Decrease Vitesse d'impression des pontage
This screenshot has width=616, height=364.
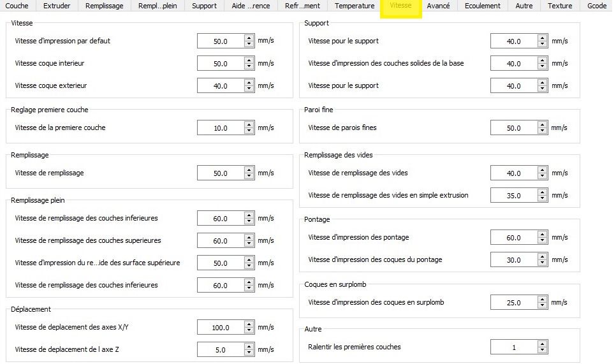tap(542, 241)
